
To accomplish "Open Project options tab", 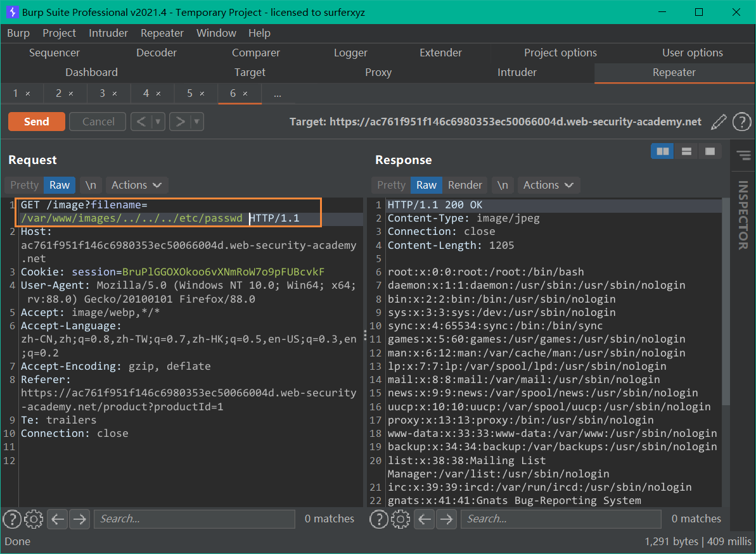I will [560, 53].
